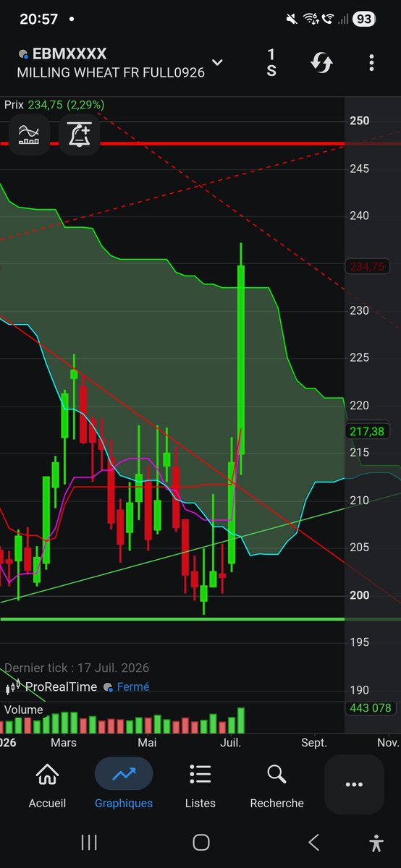
Task: Tap the muted sound status icon
Action: 291,20
